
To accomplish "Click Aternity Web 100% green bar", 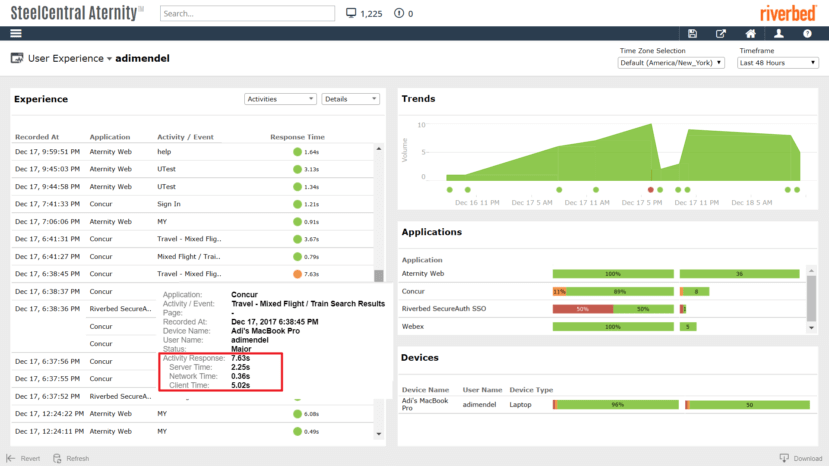I will click(613, 273).
